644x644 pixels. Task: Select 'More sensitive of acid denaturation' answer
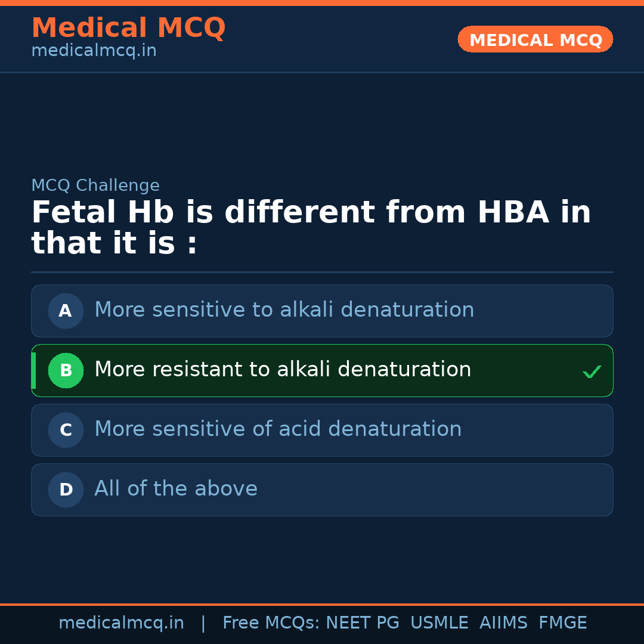coord(278,429)
